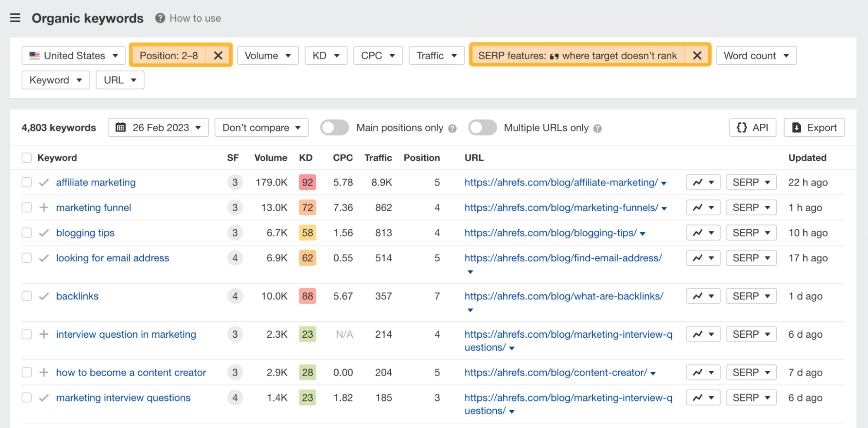Enable the "Multiple URLs only" toggle
Image resolution: width=868 pixels, height=428 pixels.
click(x=482, y=127)
